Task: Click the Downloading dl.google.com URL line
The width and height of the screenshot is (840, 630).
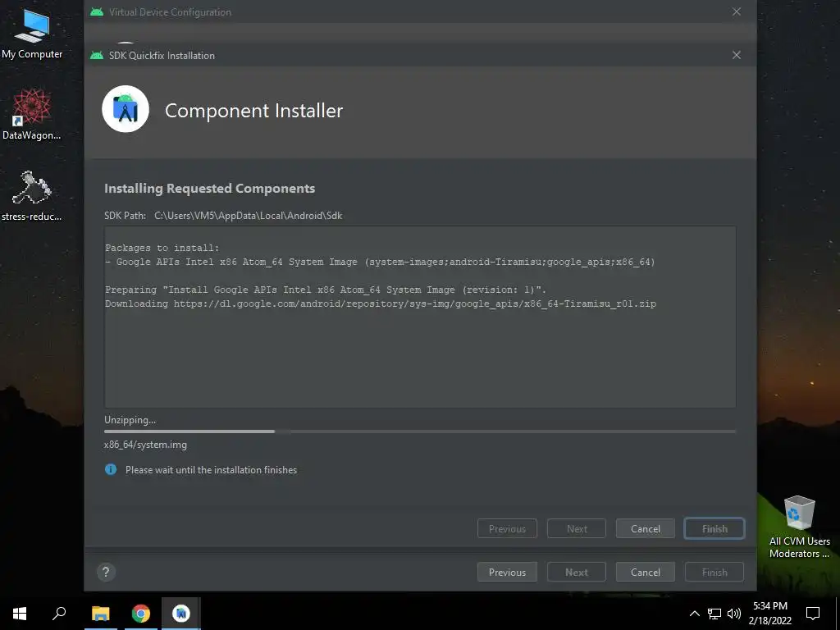Action: tap(381, 304)
